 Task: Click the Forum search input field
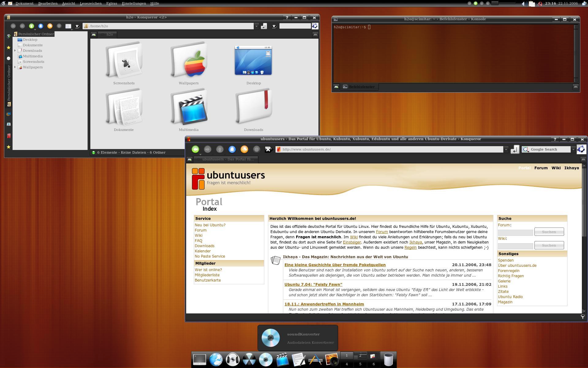[x=515, y=233]
